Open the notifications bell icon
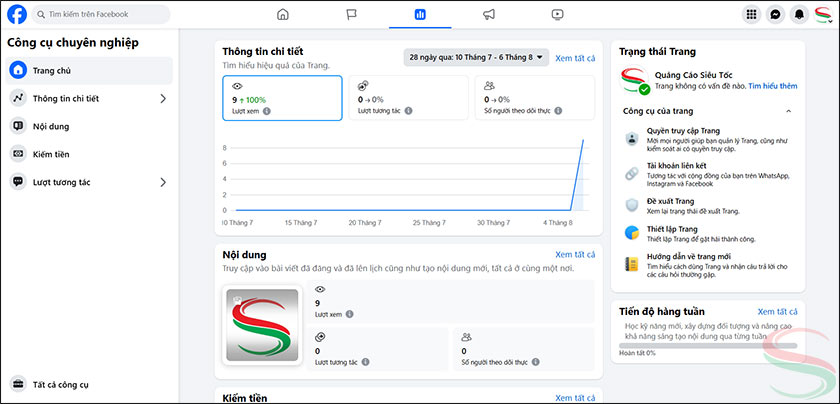840x404 pixels. coord(799,15)
